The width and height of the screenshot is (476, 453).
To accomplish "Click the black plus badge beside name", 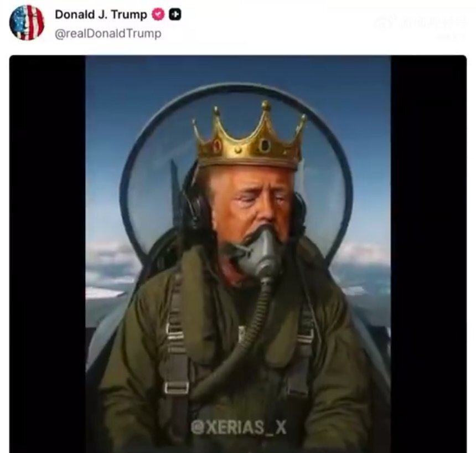I will point(175,14).
